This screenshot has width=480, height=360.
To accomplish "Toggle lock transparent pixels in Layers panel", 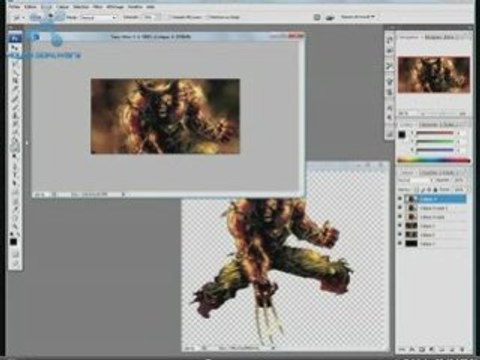I will coord(416,190).
